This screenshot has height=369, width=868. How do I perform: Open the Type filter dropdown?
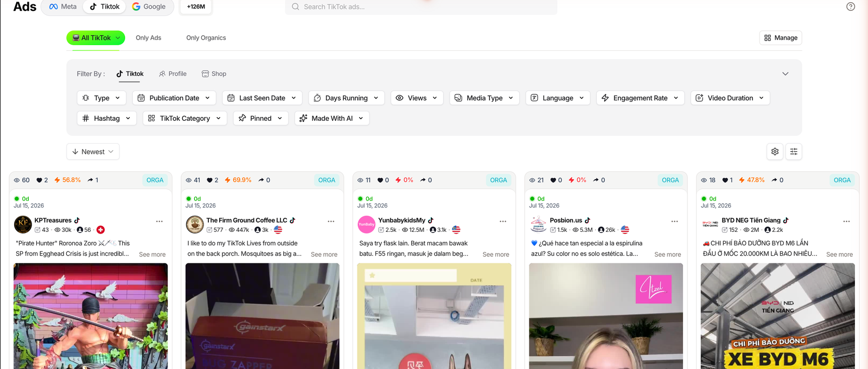101,98
